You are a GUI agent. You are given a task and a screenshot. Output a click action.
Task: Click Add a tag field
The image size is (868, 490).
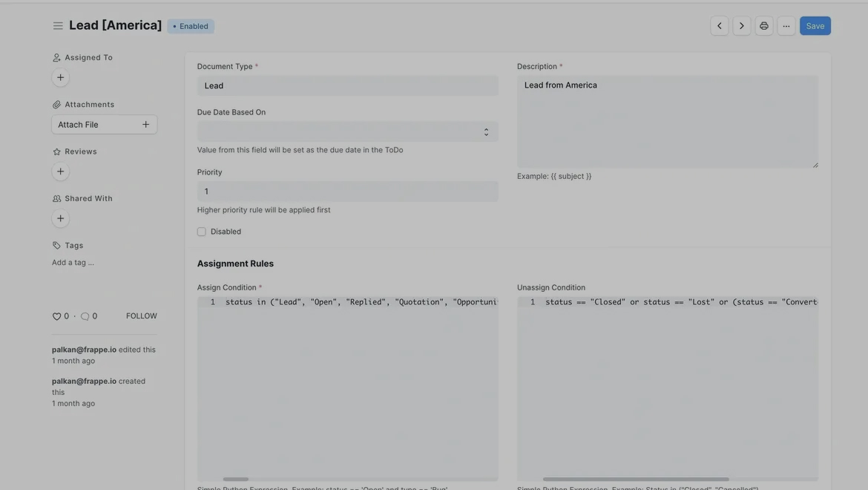point(73,263)
